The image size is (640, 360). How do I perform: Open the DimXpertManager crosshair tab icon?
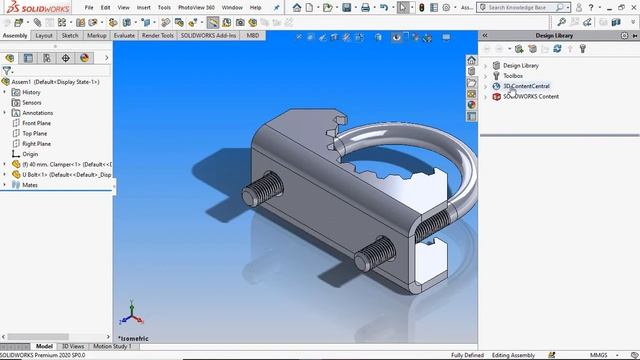(x=66, y=58)
